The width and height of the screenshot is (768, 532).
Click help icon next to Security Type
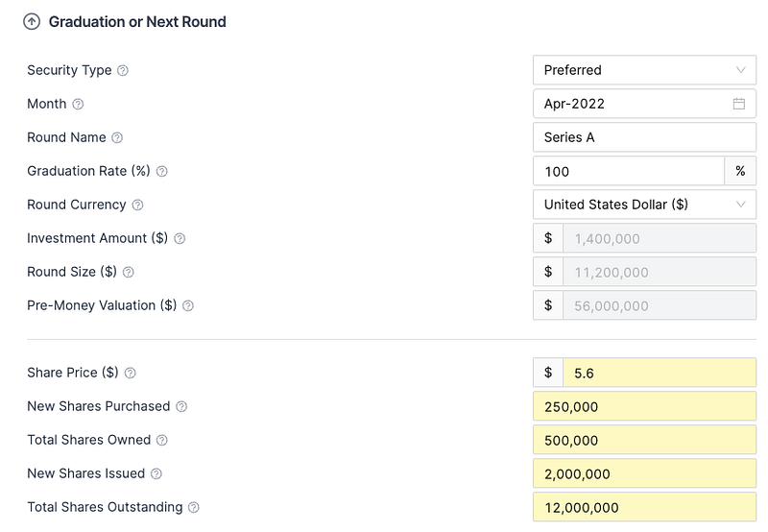(123, 70)
